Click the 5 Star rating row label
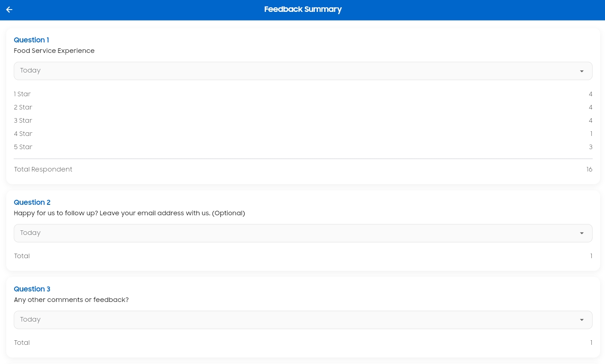This screenshot has height=364, width=605. (x=23, y=147)
